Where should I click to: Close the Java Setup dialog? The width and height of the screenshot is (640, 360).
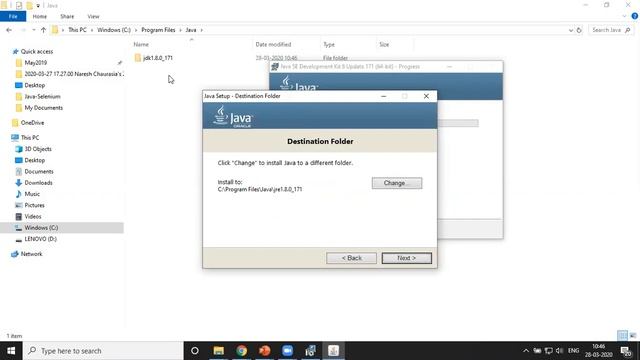426,96
